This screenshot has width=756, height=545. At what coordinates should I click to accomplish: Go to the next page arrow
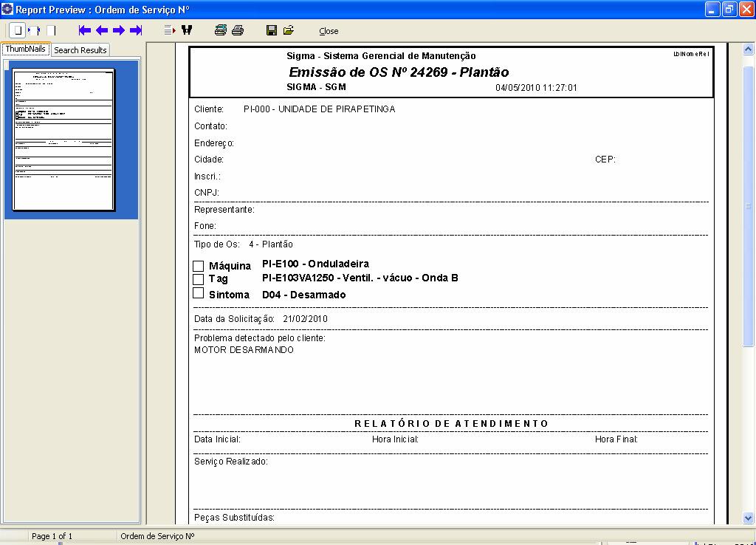(119, 30)
